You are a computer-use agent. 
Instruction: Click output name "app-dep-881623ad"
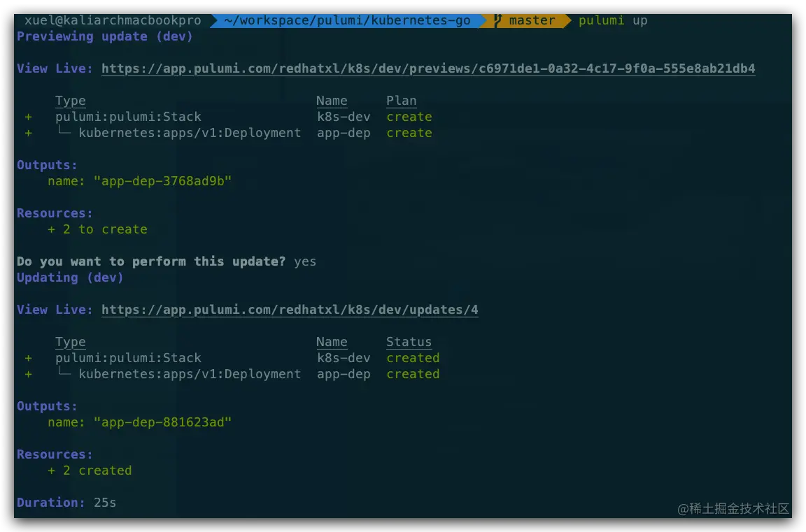pyautogui.click(x=162, y=422)
